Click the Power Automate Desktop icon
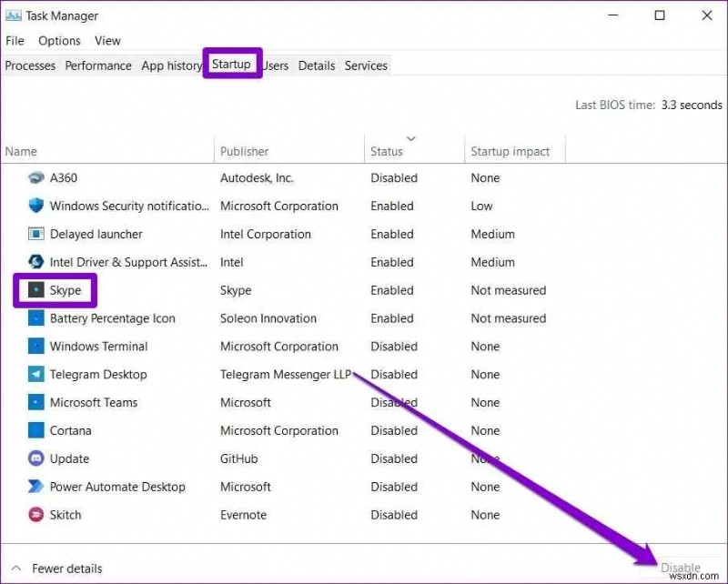The height and width of the screenshot is (584, 728). [35, 487]
